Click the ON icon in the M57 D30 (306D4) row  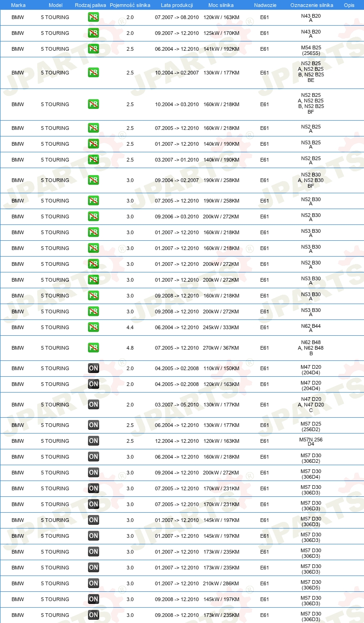click(94, 473)
